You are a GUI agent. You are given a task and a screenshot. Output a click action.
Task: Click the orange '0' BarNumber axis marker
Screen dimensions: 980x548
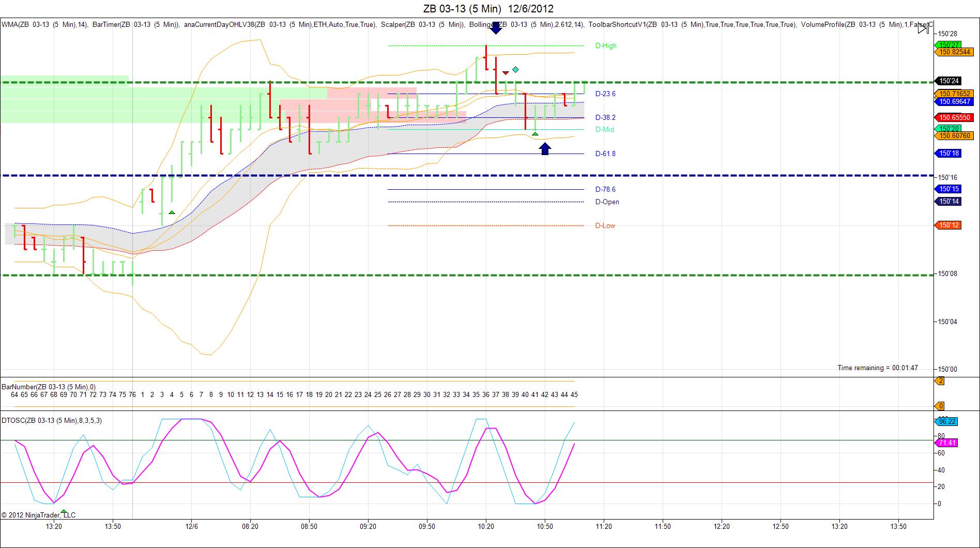click(x=940, y=406)
